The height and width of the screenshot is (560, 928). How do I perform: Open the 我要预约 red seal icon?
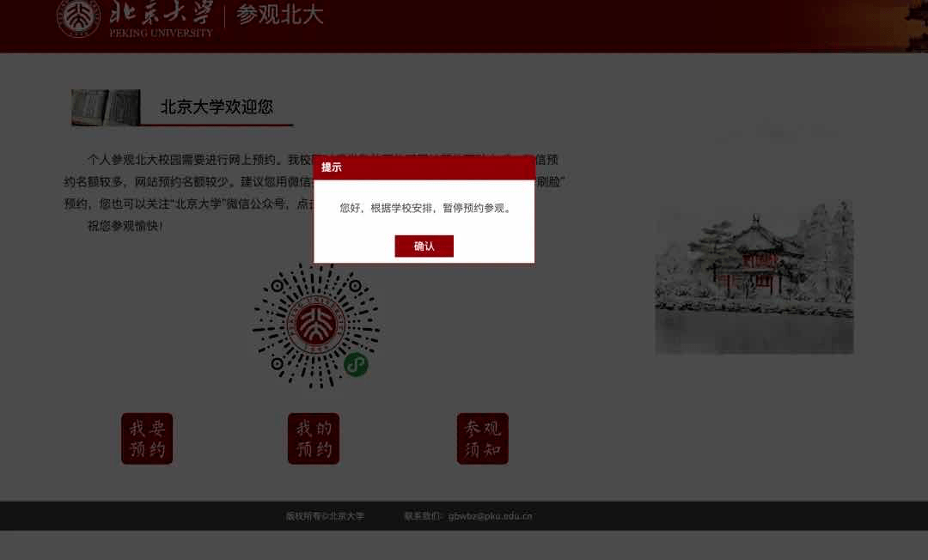[147, 439]
